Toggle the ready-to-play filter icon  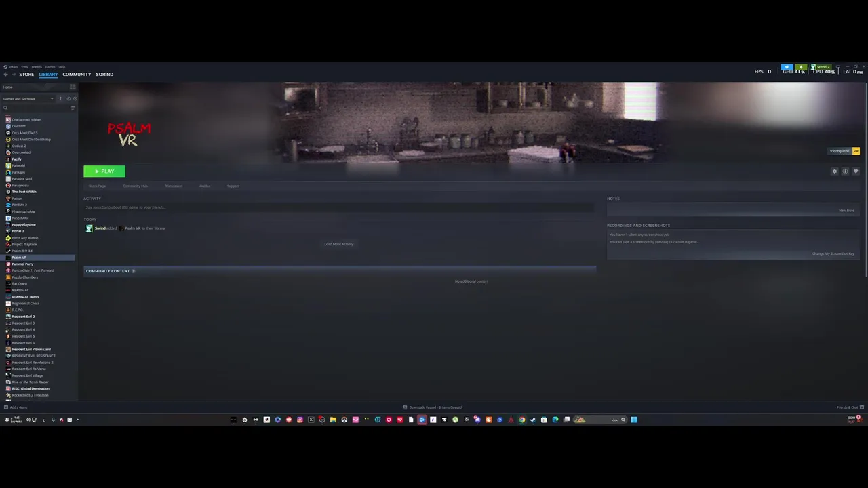tap(75, 99)
